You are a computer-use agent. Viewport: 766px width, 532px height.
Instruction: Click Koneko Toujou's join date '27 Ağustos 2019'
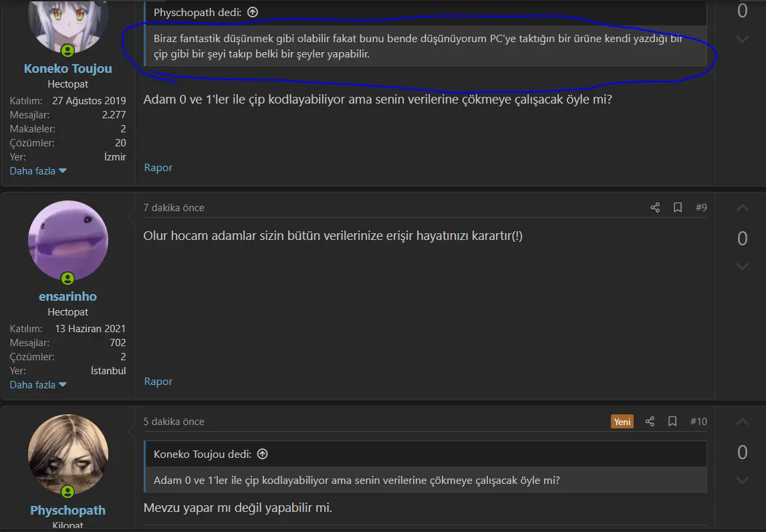coord(89,101)
